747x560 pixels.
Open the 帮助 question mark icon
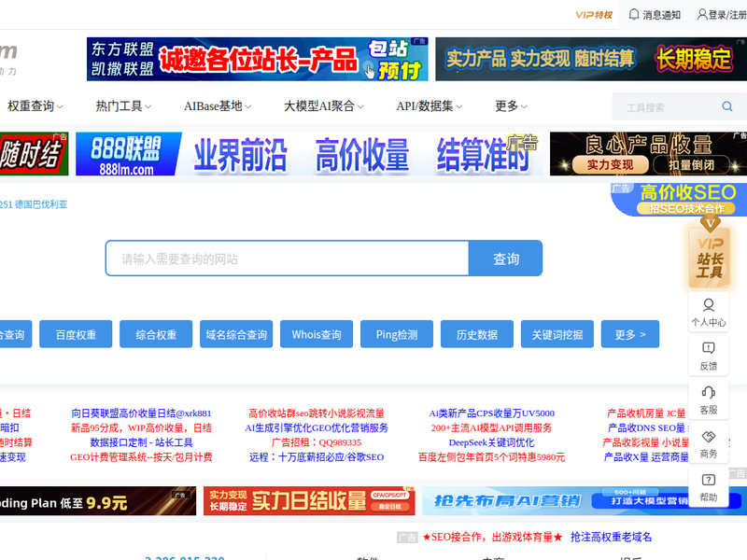[x=709, y=487]
